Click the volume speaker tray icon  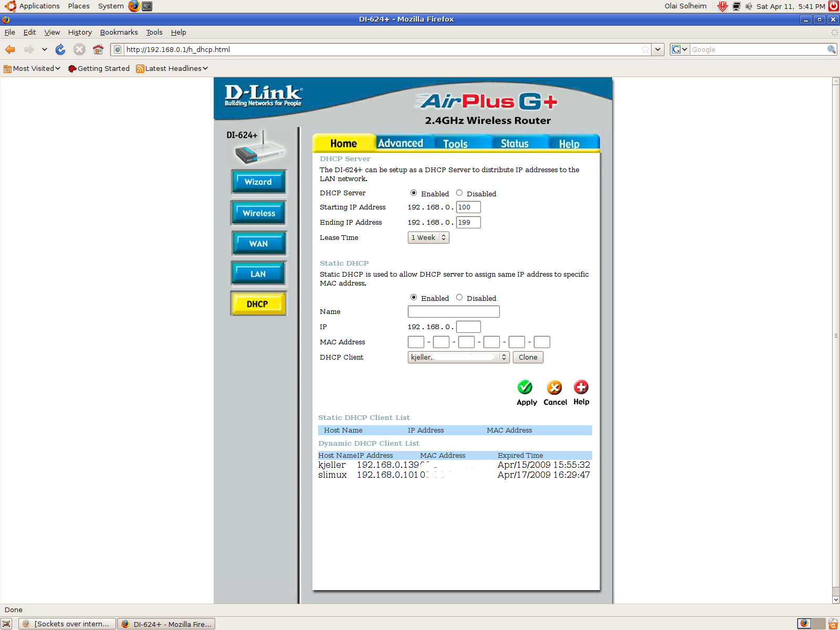[749, 6]
